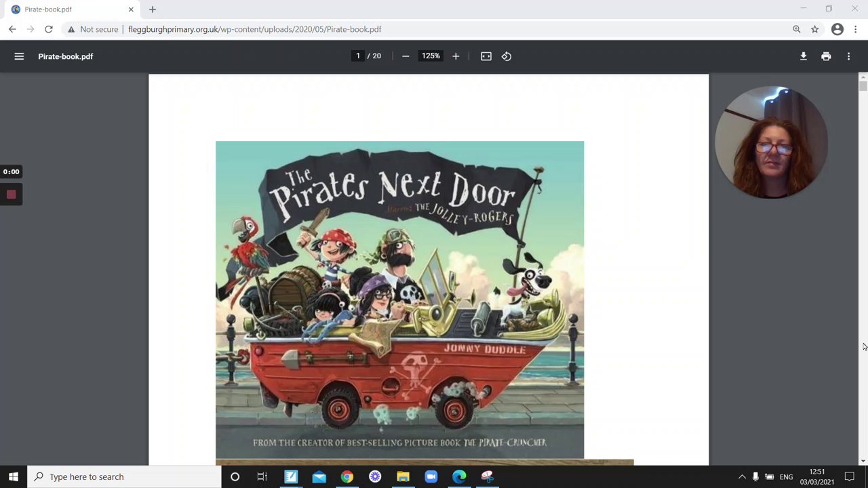This screenshot has width=868, height=488.
Task: Bookmark this page with the star
Action: pos(815,29)
